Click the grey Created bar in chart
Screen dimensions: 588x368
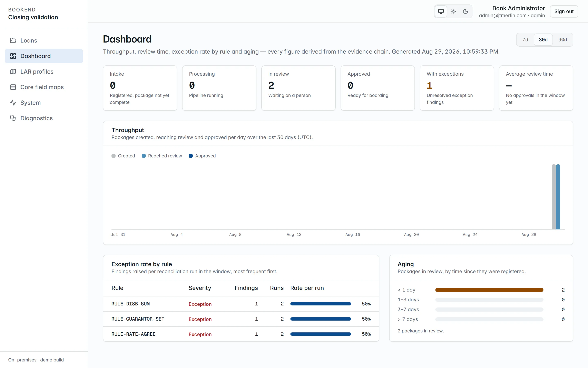(553, 197)
